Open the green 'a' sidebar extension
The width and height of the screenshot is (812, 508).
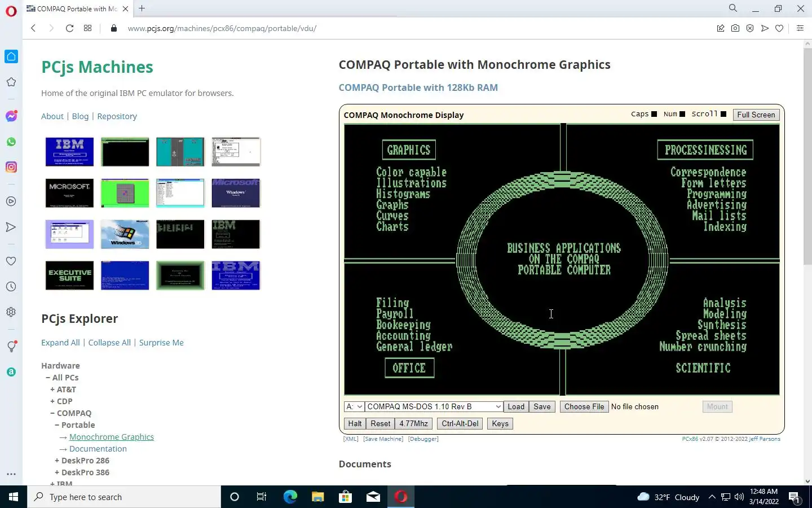point(11,372)
